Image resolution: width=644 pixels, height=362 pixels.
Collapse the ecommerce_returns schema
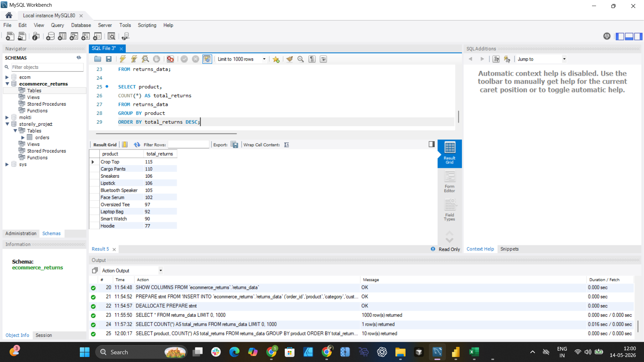[x=7, y=84]
